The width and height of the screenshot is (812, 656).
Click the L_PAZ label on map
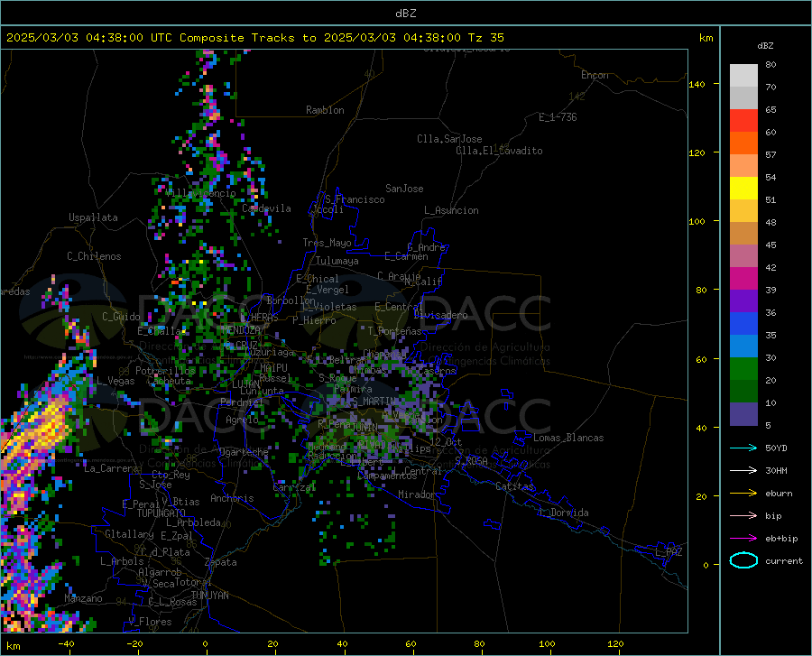(x=669, y=552)
